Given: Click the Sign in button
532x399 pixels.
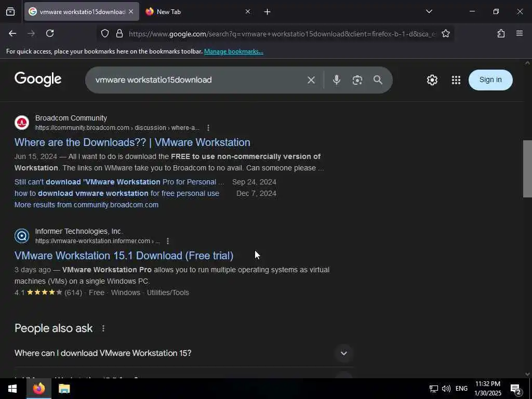Looking at the screenshot, I should click(x=490, y=79).
